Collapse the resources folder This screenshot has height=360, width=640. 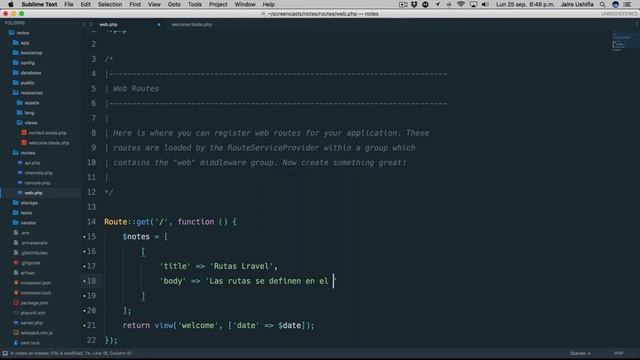pyautogui.click(x=27, y=93)
